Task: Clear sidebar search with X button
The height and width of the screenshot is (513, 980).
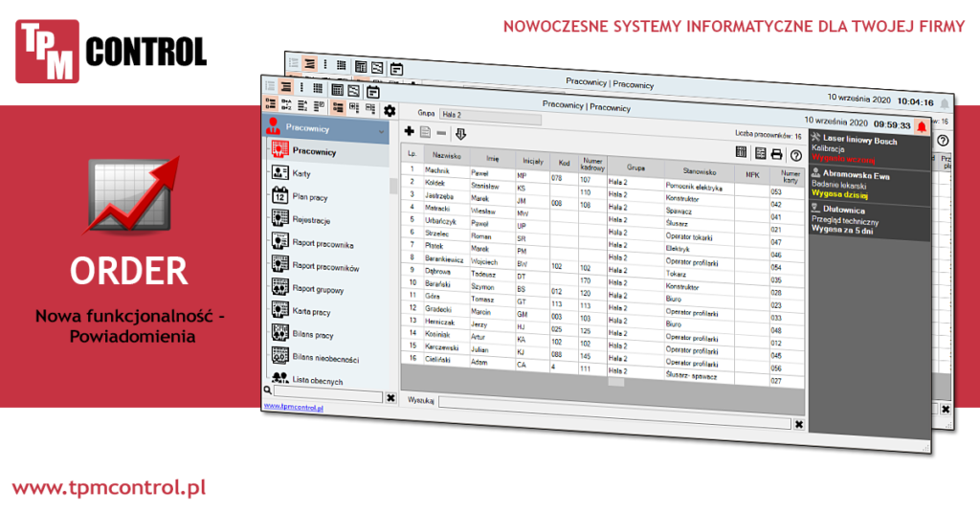Action: coord(390,397)
